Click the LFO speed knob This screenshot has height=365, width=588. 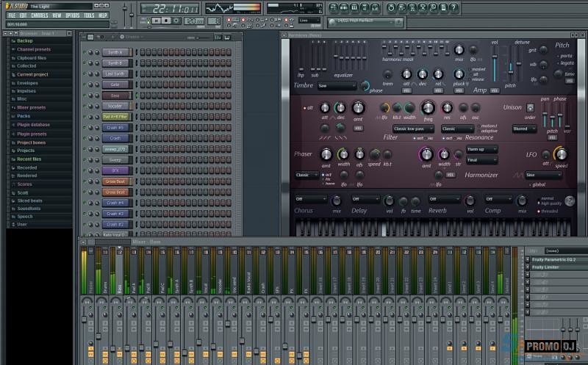(561, 154)
